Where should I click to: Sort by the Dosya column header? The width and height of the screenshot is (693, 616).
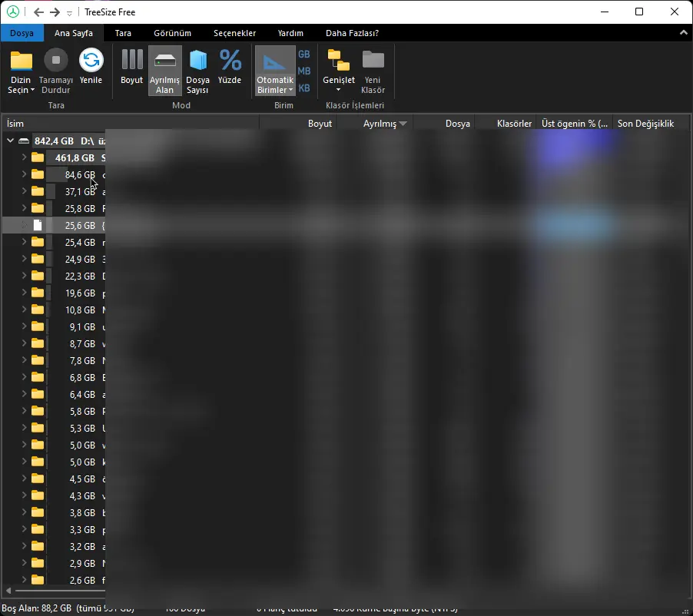(x=444, y=124)
